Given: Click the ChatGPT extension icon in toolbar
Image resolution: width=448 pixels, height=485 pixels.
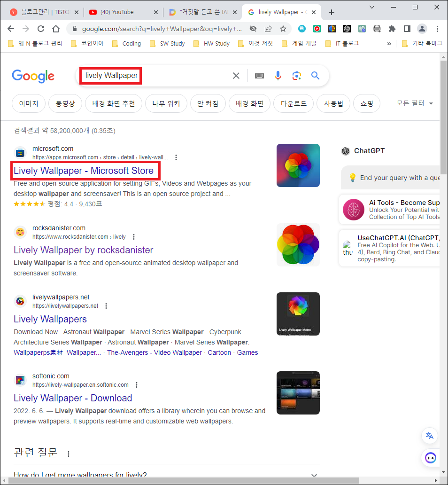Looking at the screenshot, I should pos(347,29).
